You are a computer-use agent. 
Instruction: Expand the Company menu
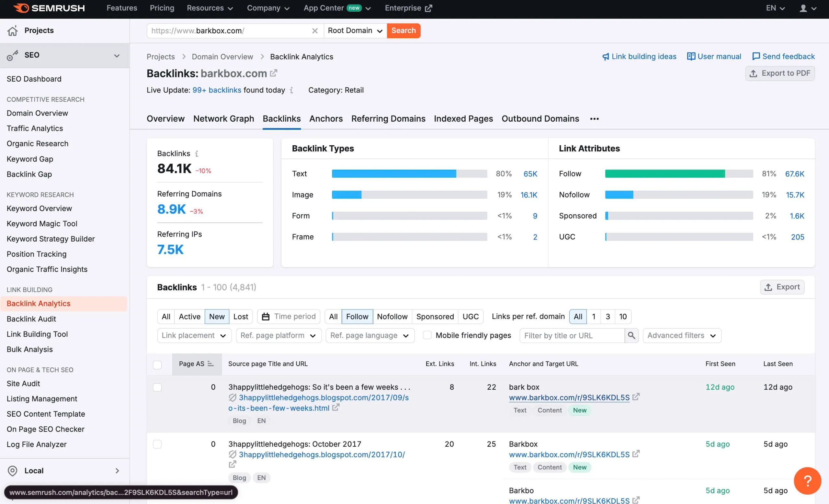[x=268, y=8]
